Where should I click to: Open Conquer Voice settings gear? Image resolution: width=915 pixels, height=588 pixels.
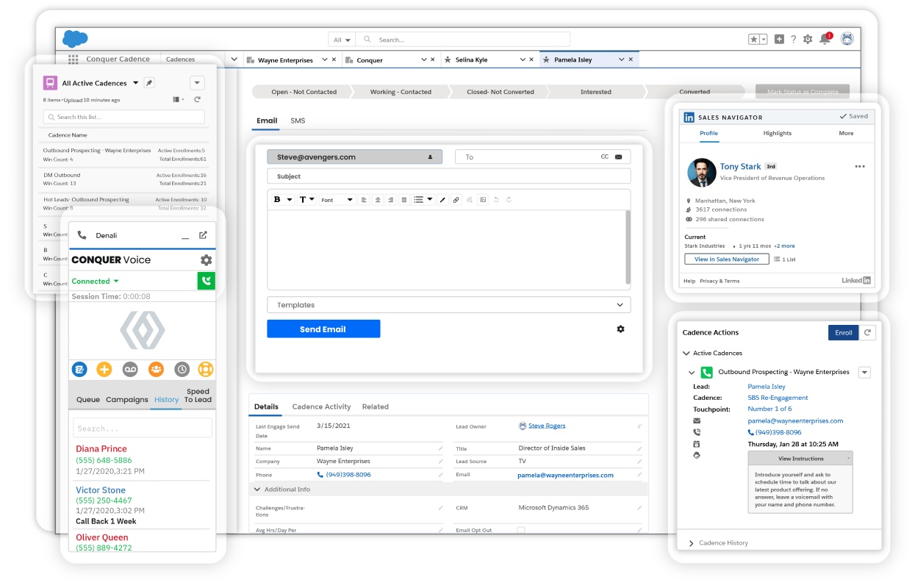coord(206,260)
